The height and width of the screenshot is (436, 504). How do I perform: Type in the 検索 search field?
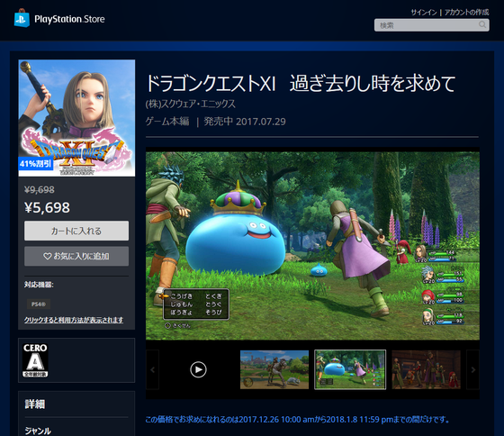click(x=432, y=25)
